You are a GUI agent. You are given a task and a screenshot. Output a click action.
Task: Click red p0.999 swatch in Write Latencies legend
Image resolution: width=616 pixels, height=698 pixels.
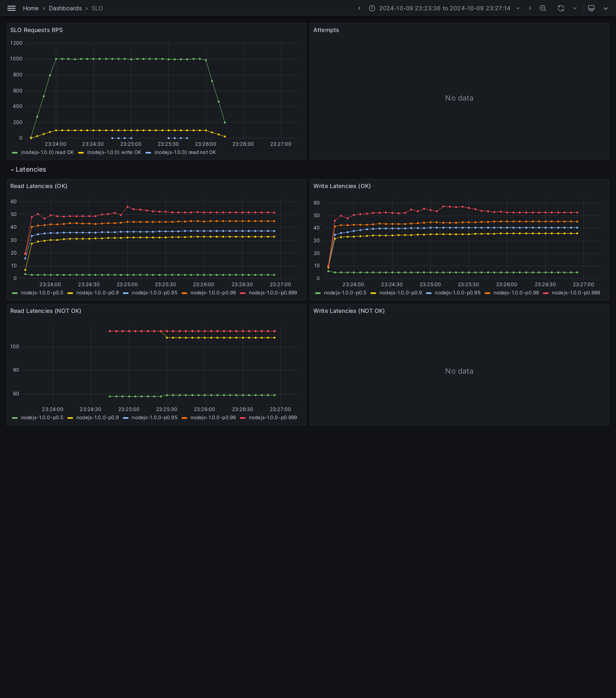(x=546, y=293)
